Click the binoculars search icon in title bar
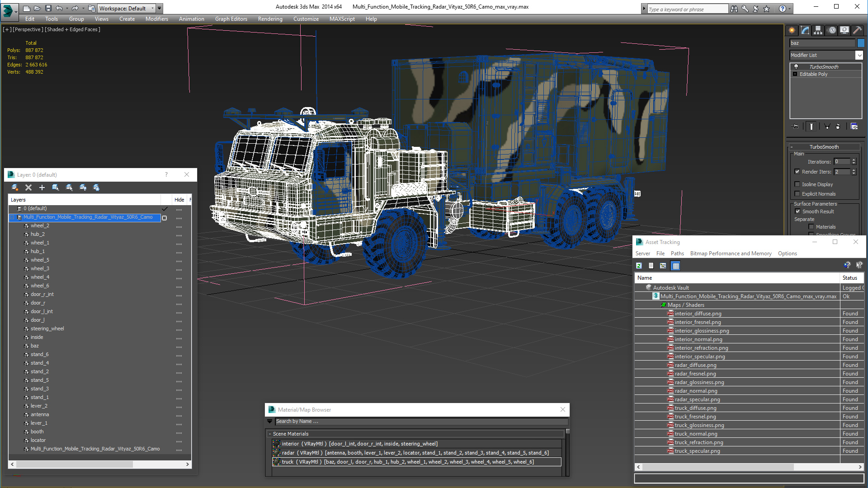868x488 pixels. pos(734,9)
